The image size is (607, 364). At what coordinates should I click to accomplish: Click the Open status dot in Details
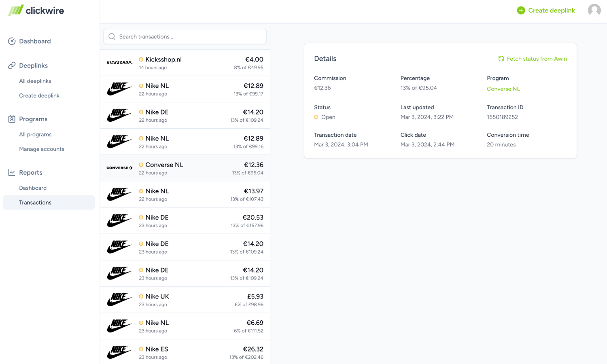tap(316, 117)
